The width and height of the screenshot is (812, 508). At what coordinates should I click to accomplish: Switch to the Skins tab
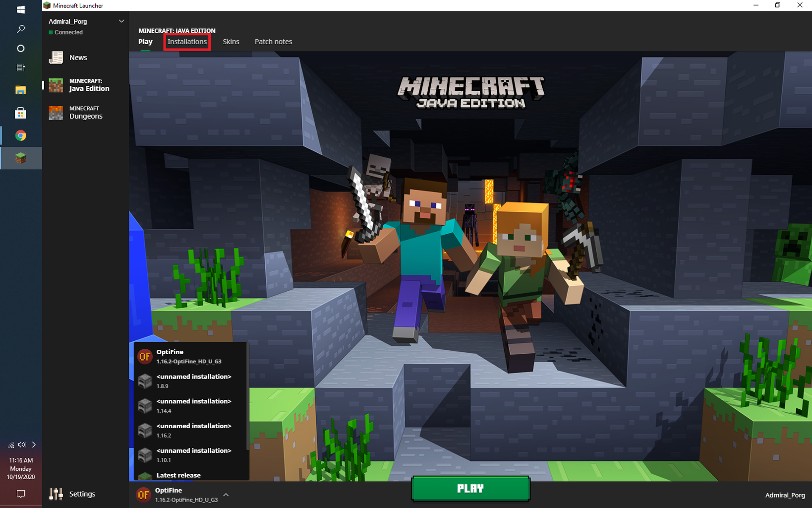pos(231,42)
